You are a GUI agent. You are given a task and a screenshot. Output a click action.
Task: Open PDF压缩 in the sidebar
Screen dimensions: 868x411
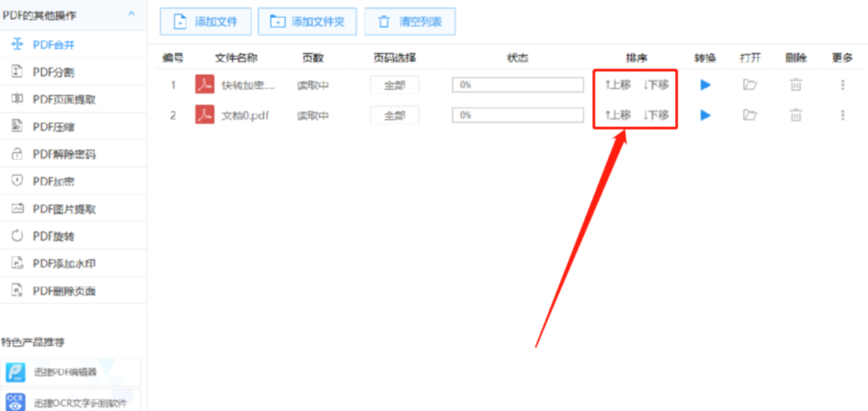coord(73,127)
